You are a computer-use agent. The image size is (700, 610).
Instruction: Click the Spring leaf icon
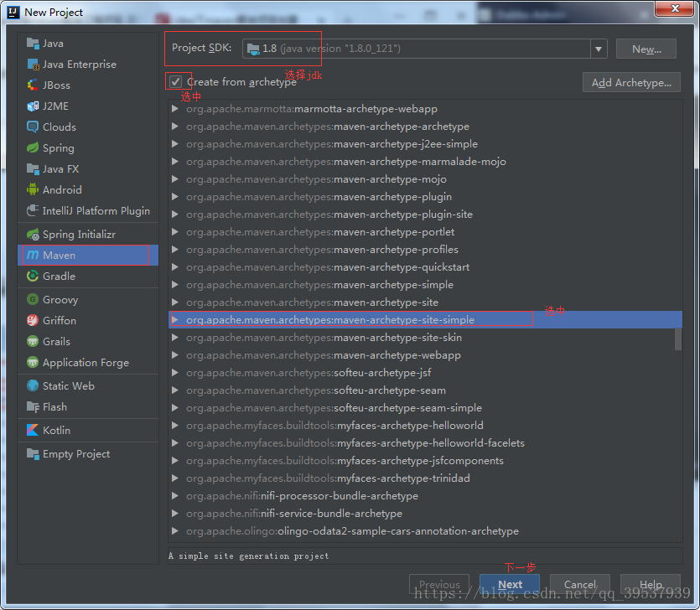[33, 148]
